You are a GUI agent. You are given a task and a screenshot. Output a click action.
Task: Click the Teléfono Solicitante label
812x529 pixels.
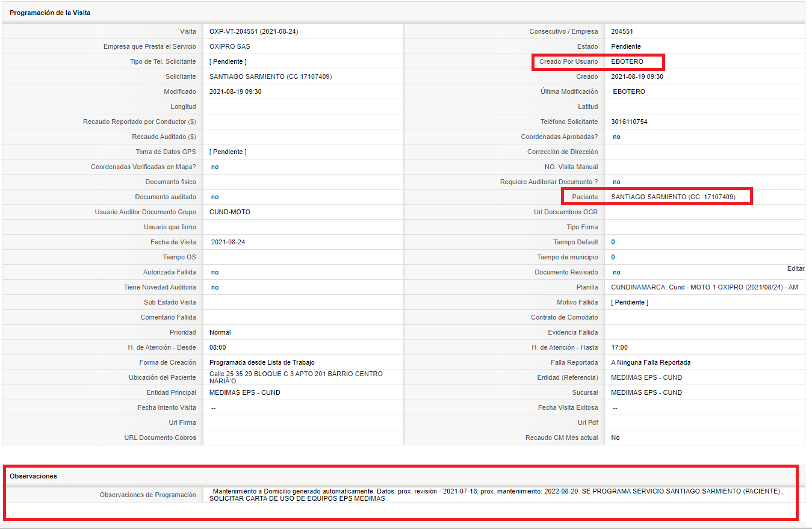[569, 122]
